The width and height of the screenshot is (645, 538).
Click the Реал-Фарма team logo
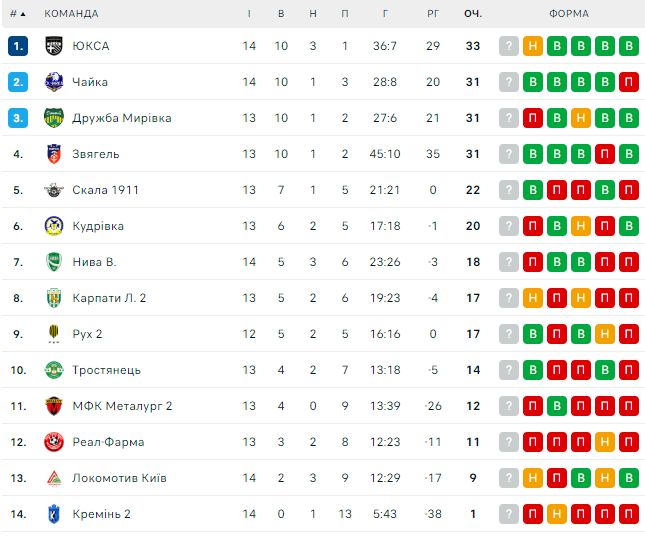tap(54, 442)
